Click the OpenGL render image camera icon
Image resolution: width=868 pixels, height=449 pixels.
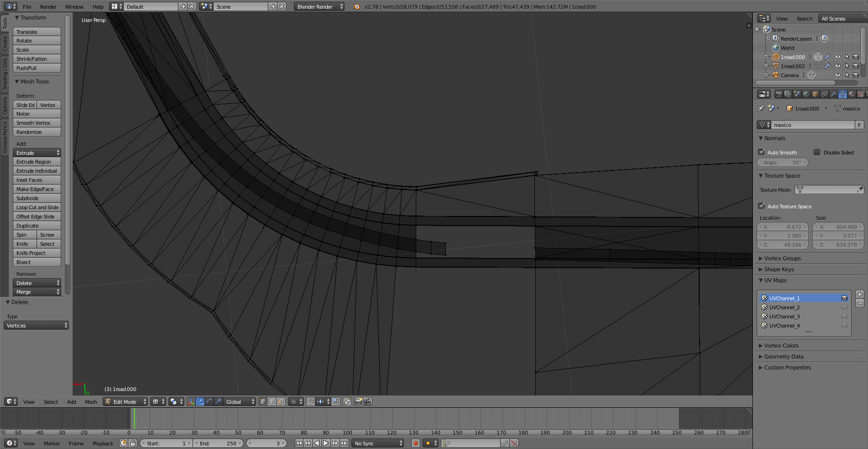tap(359, 402)
